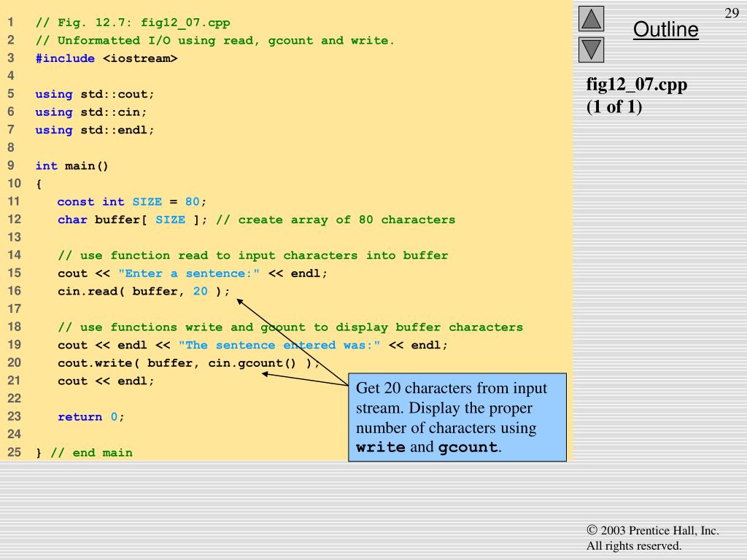Click the "(1 of 1)" page indicator
The width and height of the screenshot is (747, 560).
tap(614, 106)
